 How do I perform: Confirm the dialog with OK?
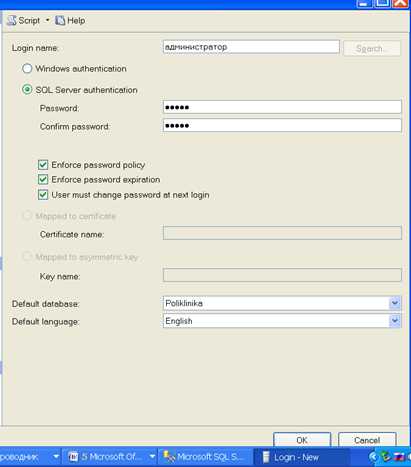point(302,440)
